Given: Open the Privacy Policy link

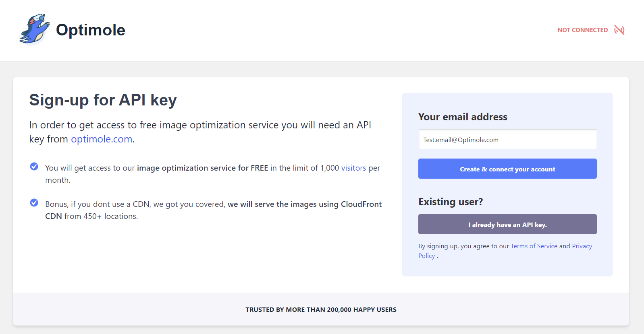Looking at the screenshot, I should click(582, 246).
